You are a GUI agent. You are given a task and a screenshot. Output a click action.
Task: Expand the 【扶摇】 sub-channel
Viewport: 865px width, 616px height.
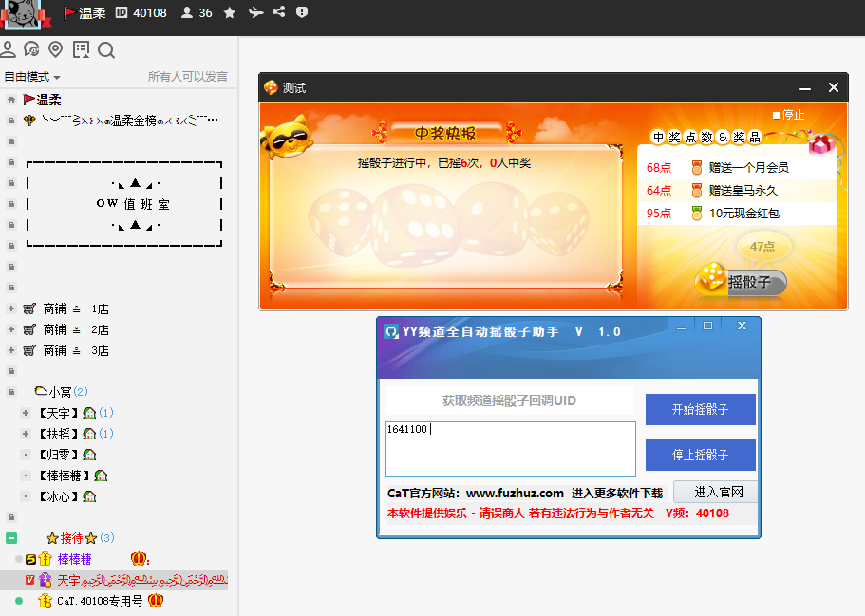[26, 434]
